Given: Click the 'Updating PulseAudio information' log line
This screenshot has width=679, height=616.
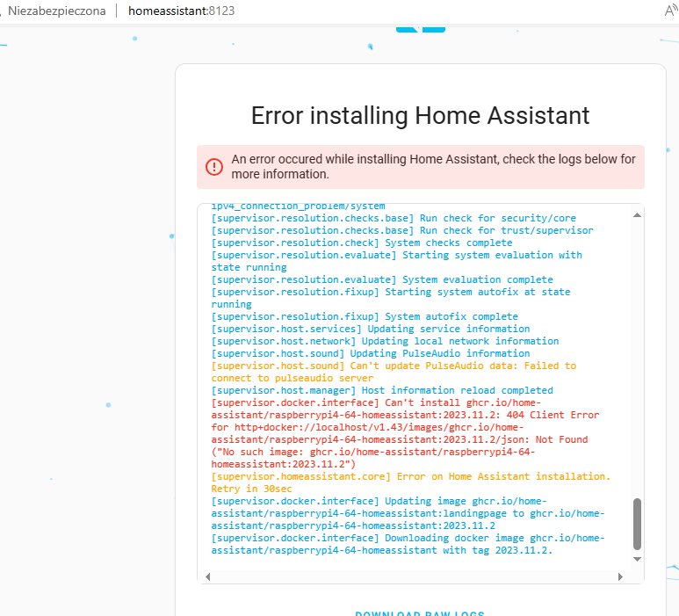Looking at the screenshot, I should (371, 353).
